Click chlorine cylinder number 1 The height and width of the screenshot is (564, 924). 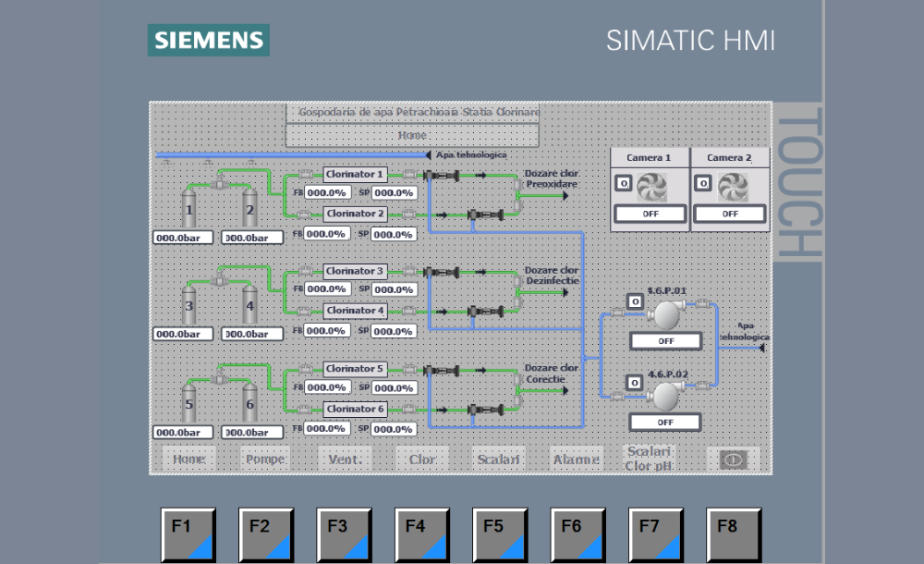tap(188, 207)
